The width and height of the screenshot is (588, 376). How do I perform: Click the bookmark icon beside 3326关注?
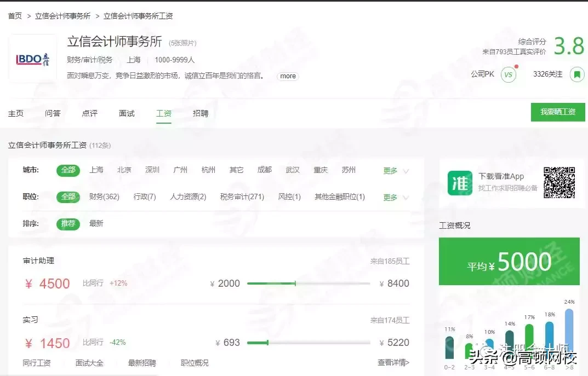575,74
